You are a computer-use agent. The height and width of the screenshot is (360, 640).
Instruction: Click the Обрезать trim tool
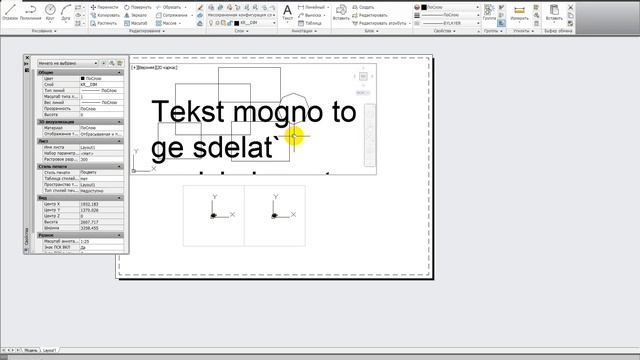coord(169,7)
